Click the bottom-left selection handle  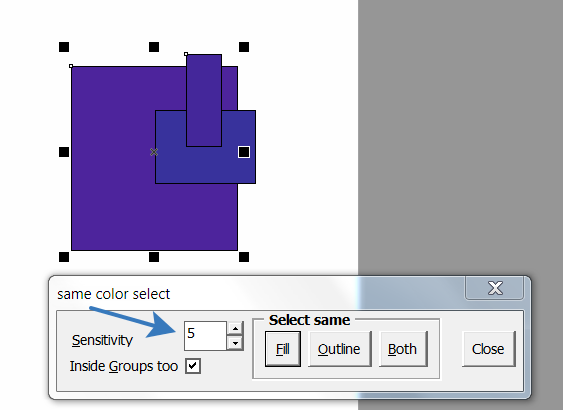click(64, 257)
